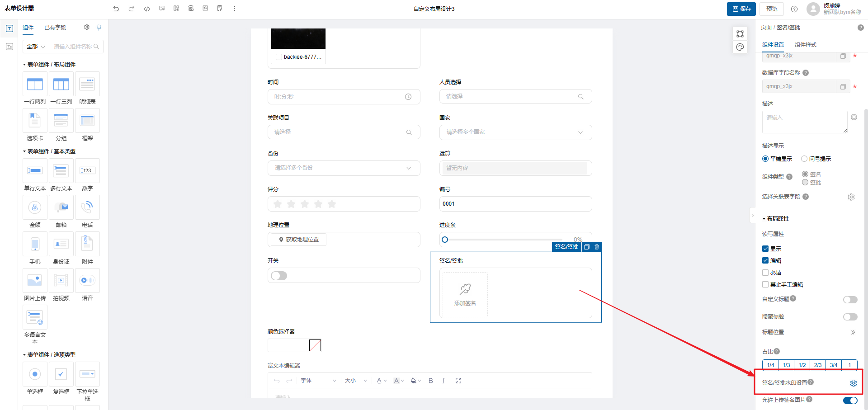Enable the 隐藏标题 toggle

pos(850,317)
